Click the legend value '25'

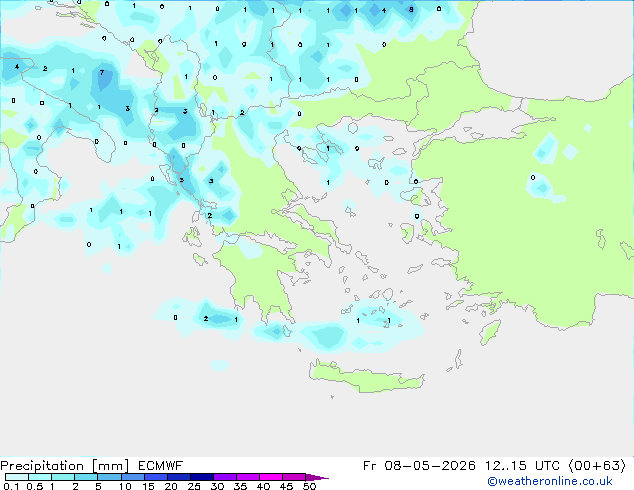point(194,486)
